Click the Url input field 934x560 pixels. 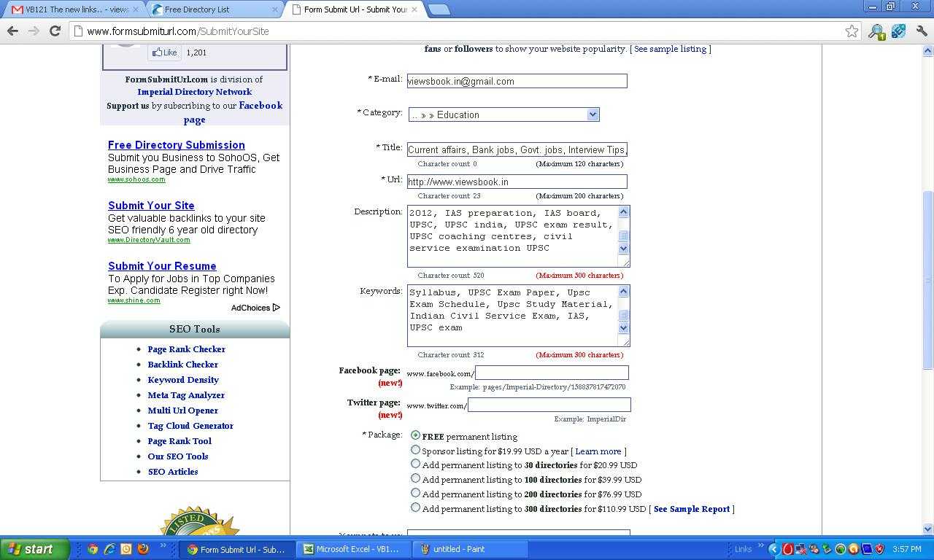517,182
